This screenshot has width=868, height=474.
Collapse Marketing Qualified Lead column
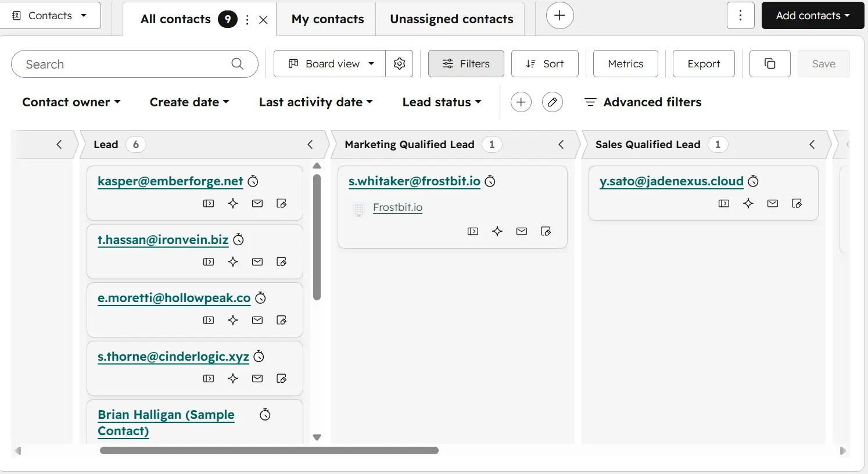[x=561, y=145]
